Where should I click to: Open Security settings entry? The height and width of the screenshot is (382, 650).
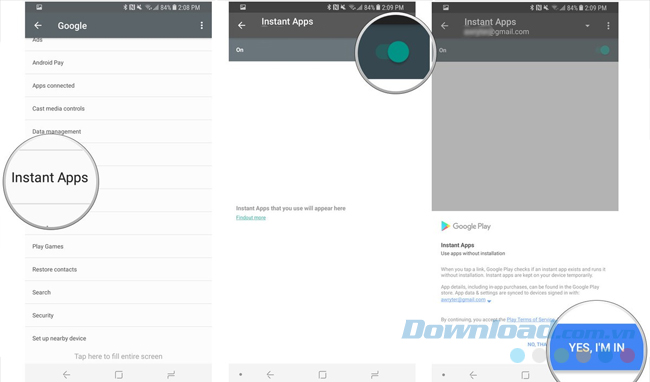(118, 315)
